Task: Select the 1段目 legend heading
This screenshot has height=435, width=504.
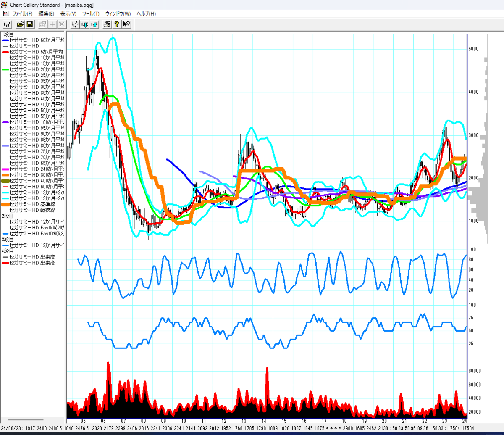Action: (8, 34)
